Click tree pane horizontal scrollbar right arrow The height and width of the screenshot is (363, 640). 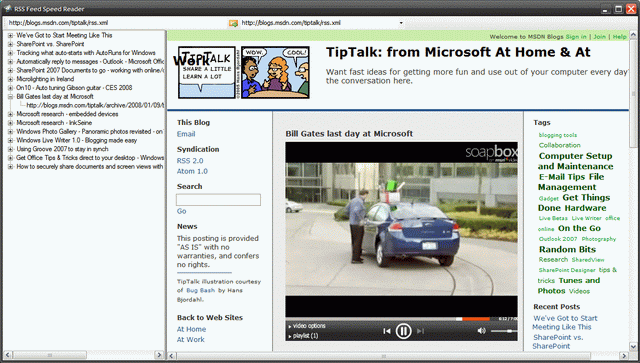159,355
